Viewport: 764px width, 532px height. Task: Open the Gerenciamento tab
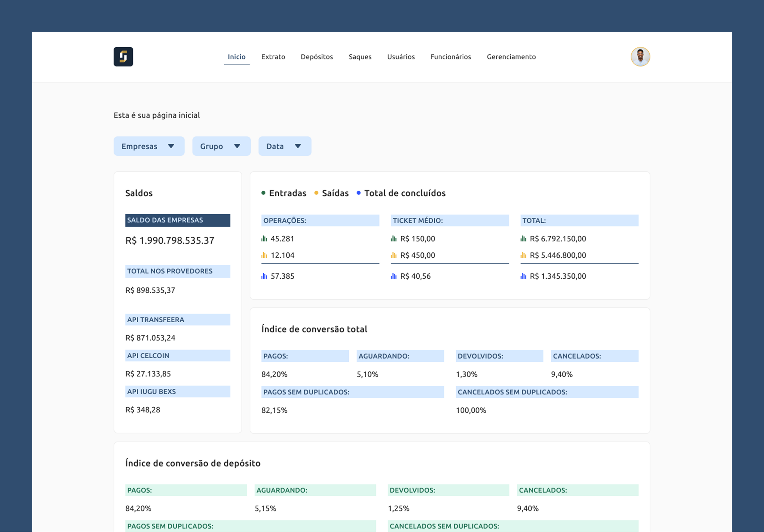[x=512, y=57]
